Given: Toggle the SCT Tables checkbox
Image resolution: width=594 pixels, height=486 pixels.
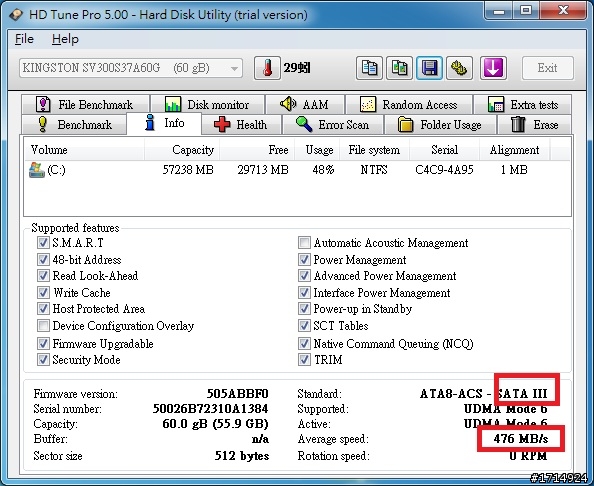Looking at the screenshot, I should click(304, 325).
